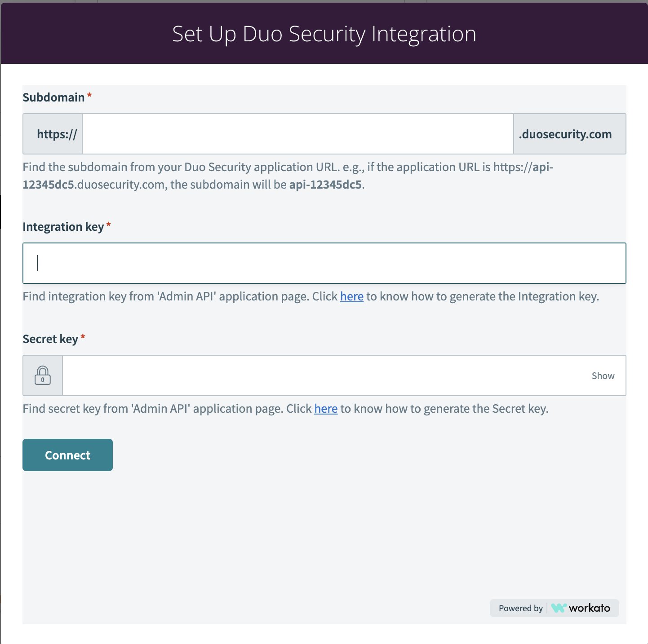This screenshot has width=648, height=644.
Task: Click the Subdomain input field
Action: (297, 134)
